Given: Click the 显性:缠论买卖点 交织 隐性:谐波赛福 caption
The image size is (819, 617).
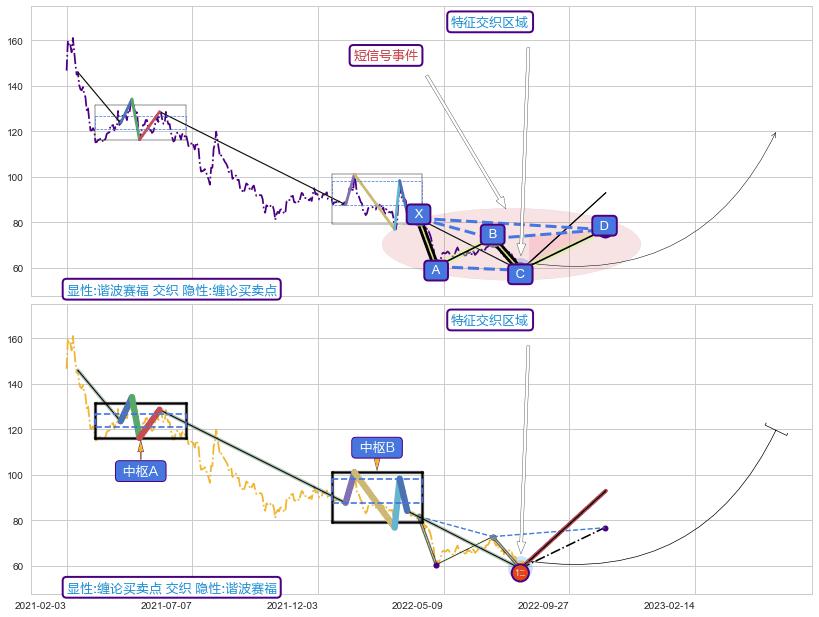Looking at the screenshot, I should tap(172, 588).
